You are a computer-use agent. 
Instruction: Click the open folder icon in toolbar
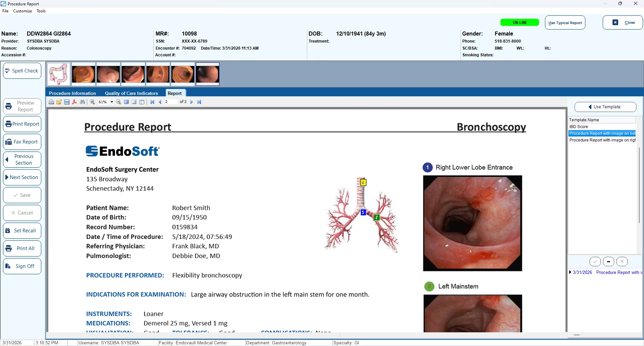click(x=59, y=102)
